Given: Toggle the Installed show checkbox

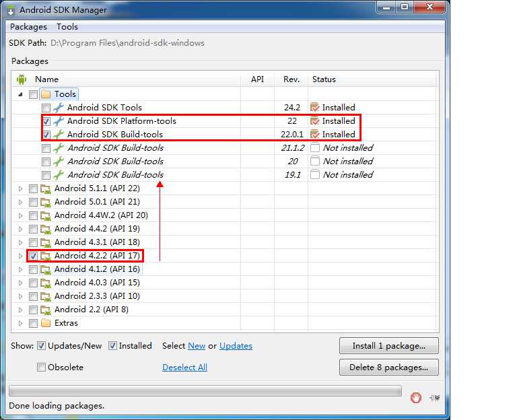Looking at the screenshot, I should click(x=113, y=346).
